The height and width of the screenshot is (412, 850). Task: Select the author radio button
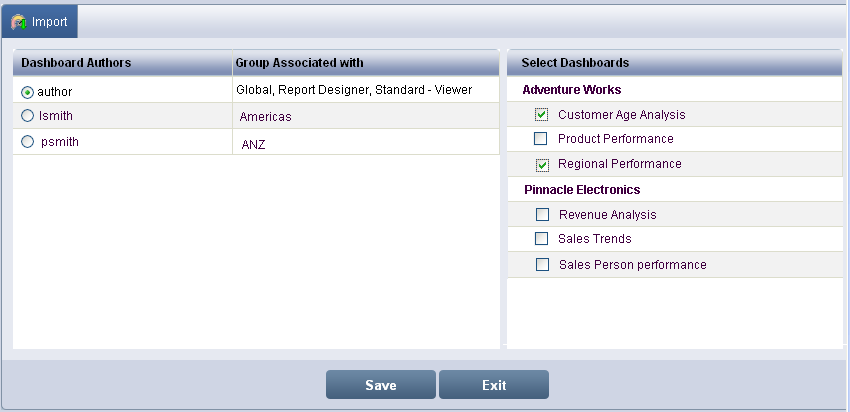27,92
